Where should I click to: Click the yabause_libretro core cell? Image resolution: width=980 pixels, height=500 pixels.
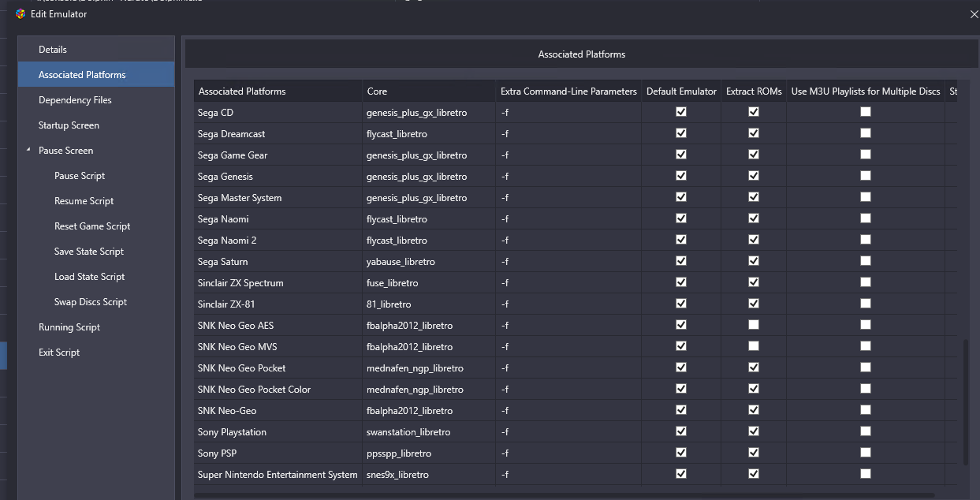429,262
